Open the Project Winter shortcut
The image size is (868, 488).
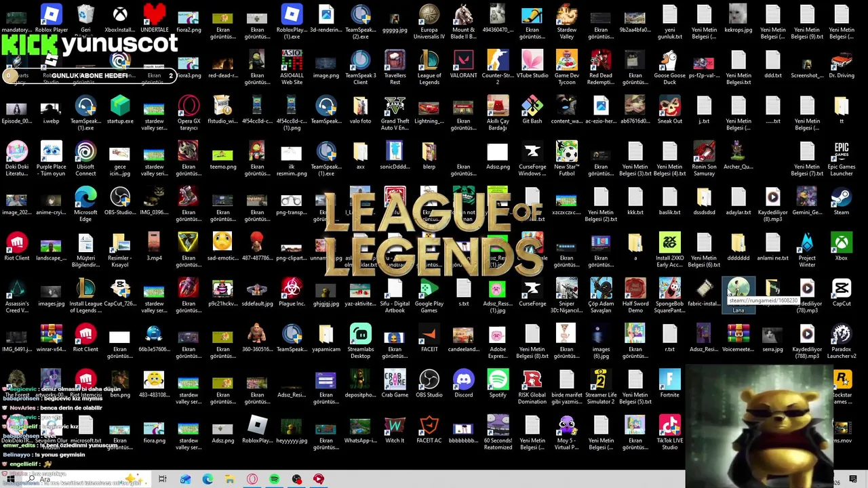tap(807, 249)
